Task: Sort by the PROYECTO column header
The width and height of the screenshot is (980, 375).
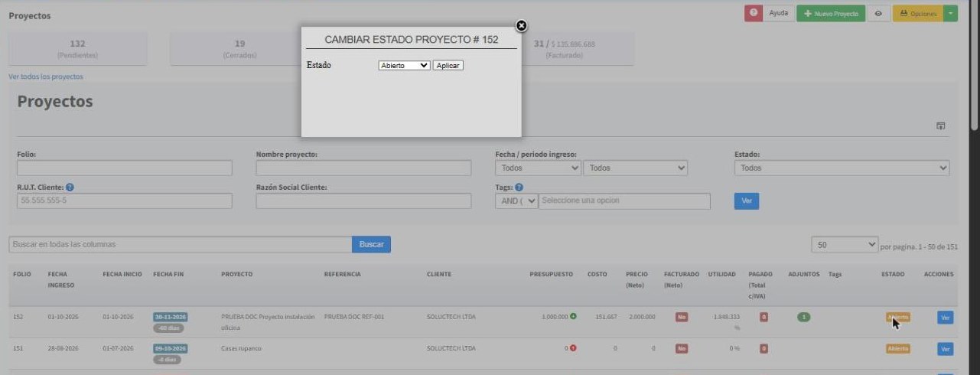Action: point(237,274)
